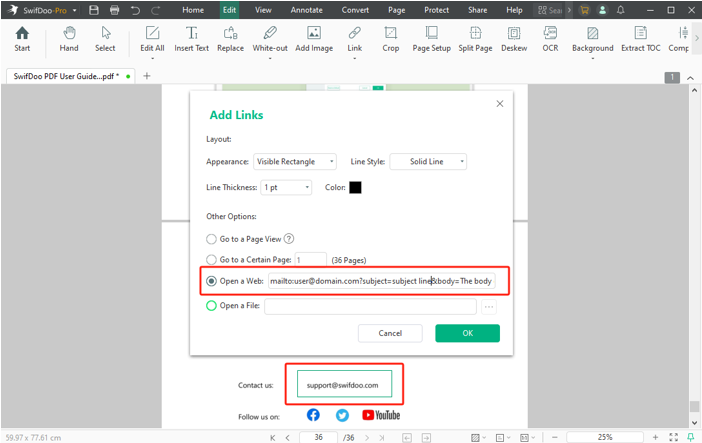Browse for a file with the ellipsis button
The width and height of the screenshot is (702, 443).
(489, 307)
